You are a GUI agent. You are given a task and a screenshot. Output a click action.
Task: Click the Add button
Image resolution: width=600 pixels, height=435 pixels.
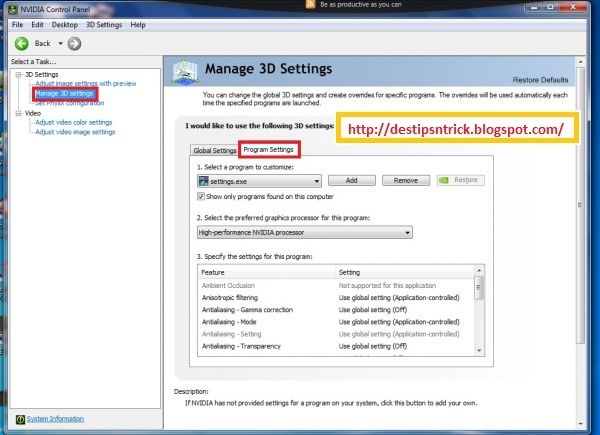(x=352, y=180)
